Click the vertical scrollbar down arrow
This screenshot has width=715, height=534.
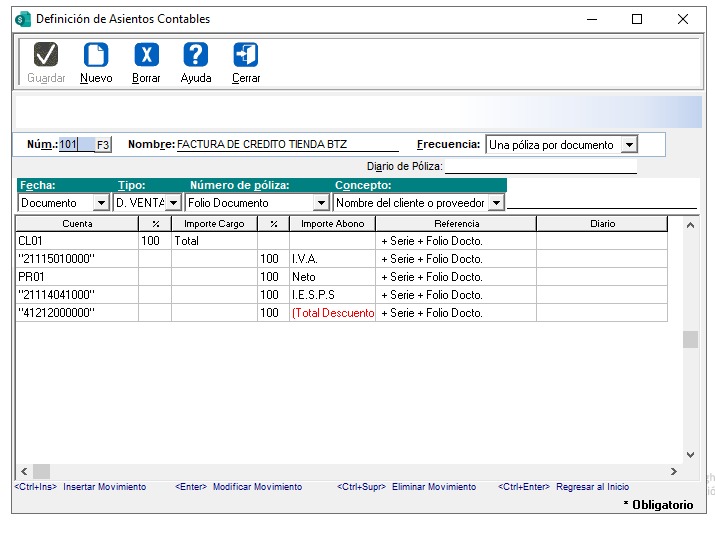coord(690,454)
